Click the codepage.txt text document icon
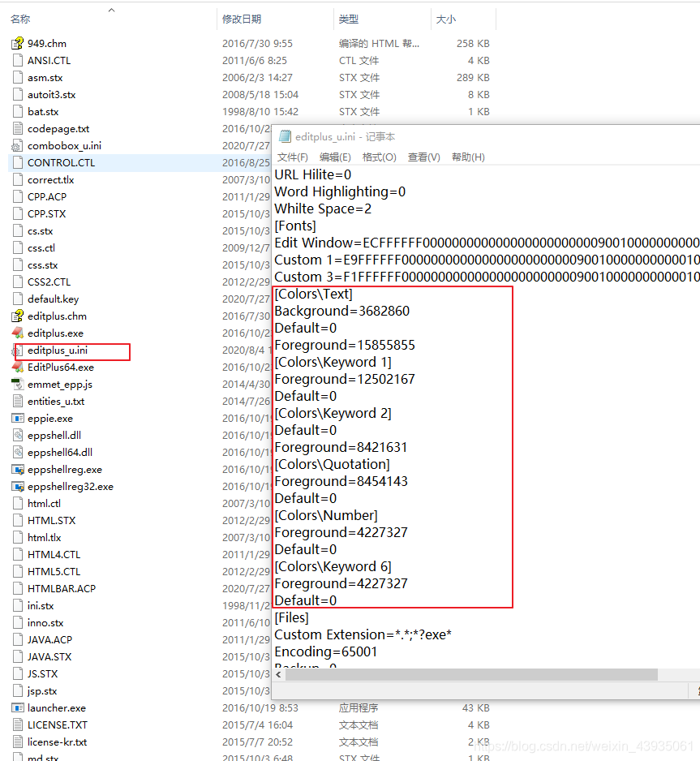This screenshot has height=761, width=700. 18,129
